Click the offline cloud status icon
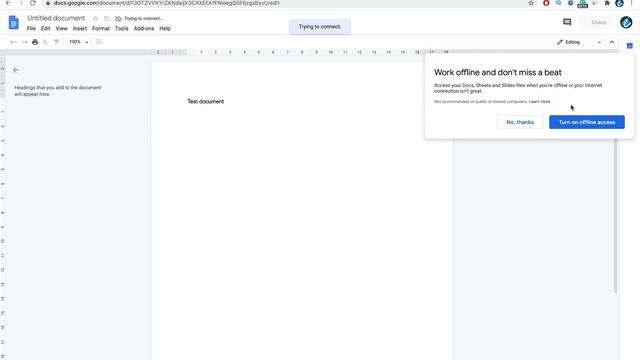The image size is (640, 360). pos(118,18)
